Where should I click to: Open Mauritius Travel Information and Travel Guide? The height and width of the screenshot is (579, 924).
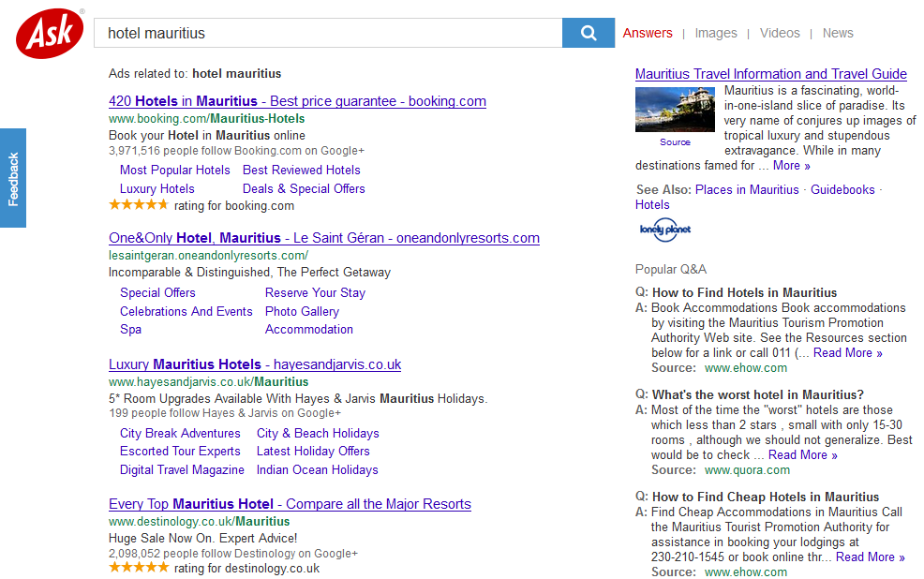[x=771, y=74]
